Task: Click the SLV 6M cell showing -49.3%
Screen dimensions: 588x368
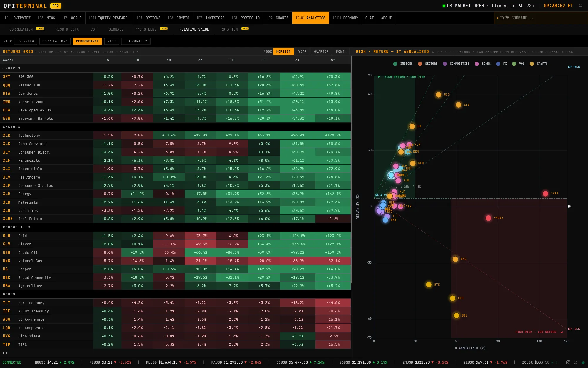Action: [201, 244]
